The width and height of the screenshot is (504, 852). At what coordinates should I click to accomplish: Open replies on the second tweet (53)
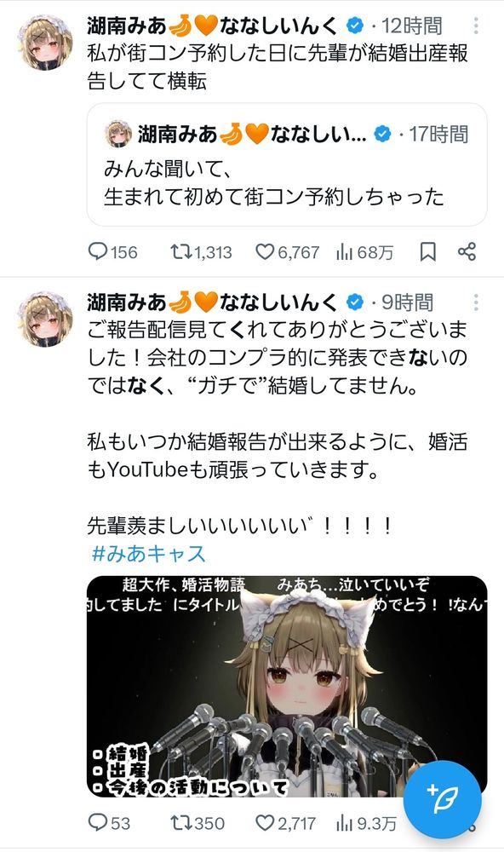pos(109,823)
